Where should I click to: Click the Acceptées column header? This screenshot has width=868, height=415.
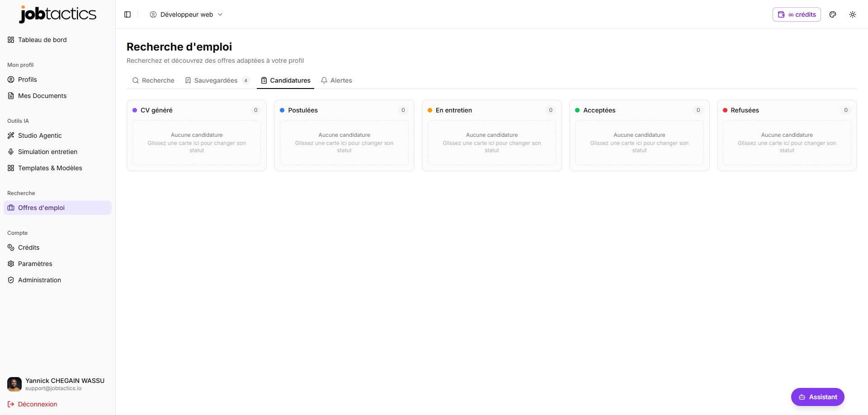[639, 110]
